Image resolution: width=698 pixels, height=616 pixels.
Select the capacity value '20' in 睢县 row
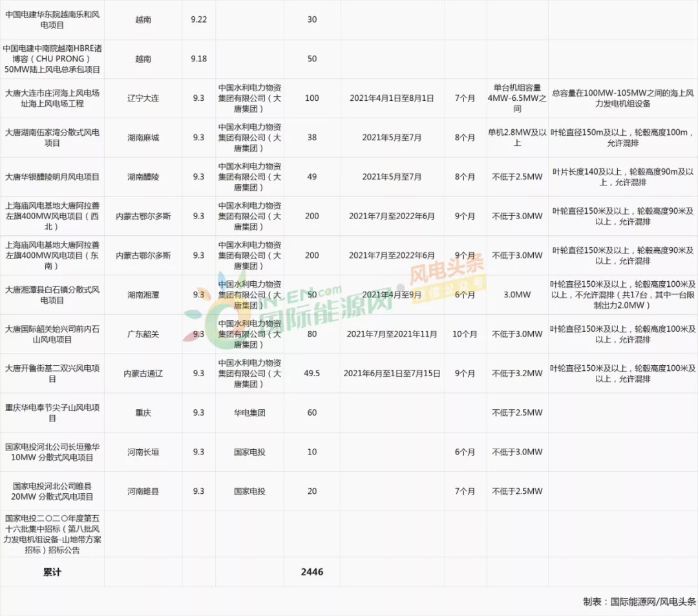312,491
